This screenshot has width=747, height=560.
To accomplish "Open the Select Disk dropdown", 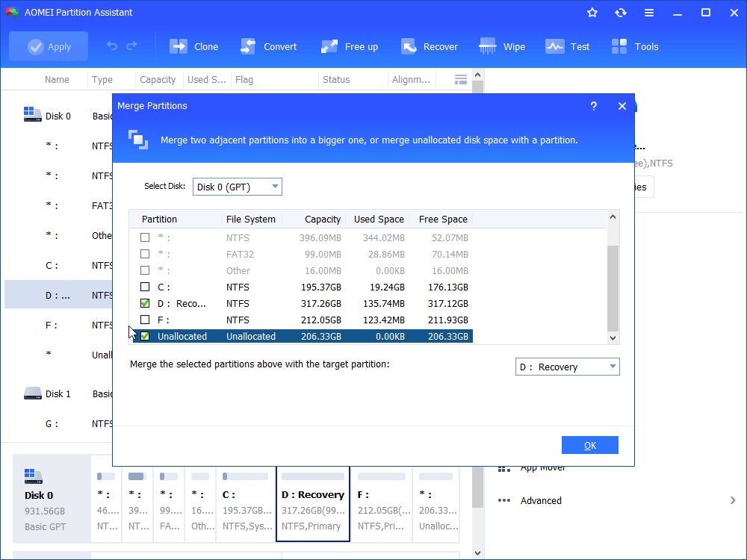I will point(238,187).
